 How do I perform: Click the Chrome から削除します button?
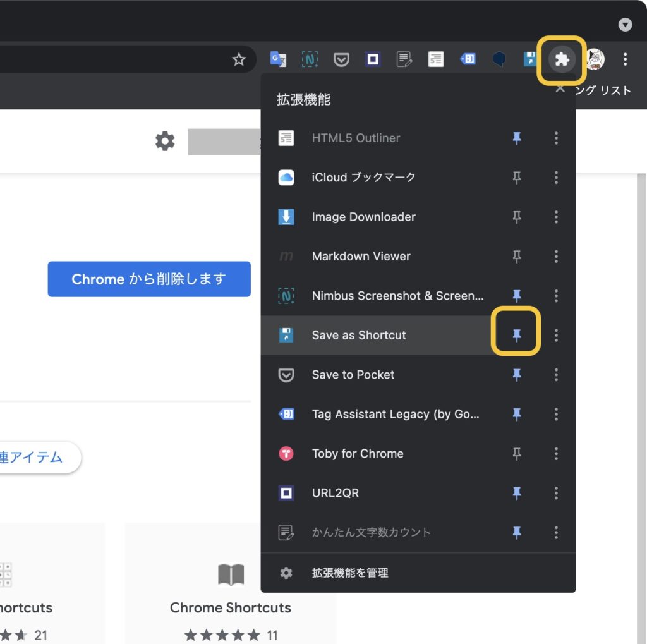pyautogui.click(x=149, y=279)
